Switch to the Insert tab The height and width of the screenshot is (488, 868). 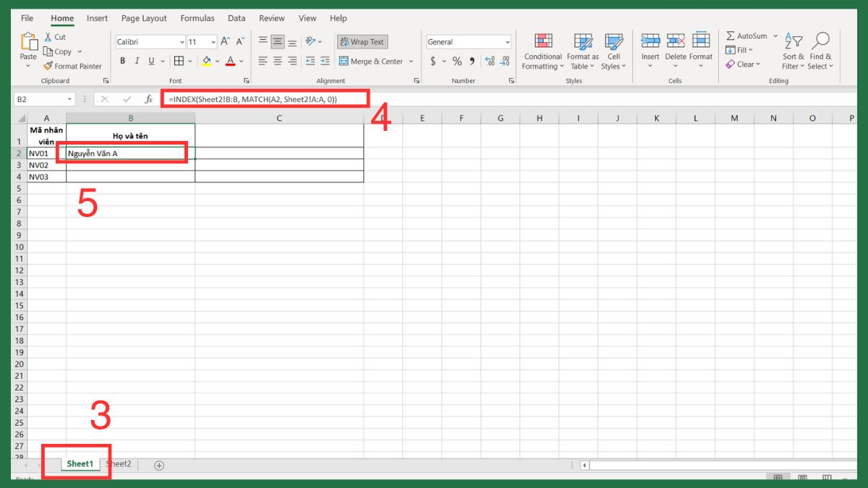(97, 18)
